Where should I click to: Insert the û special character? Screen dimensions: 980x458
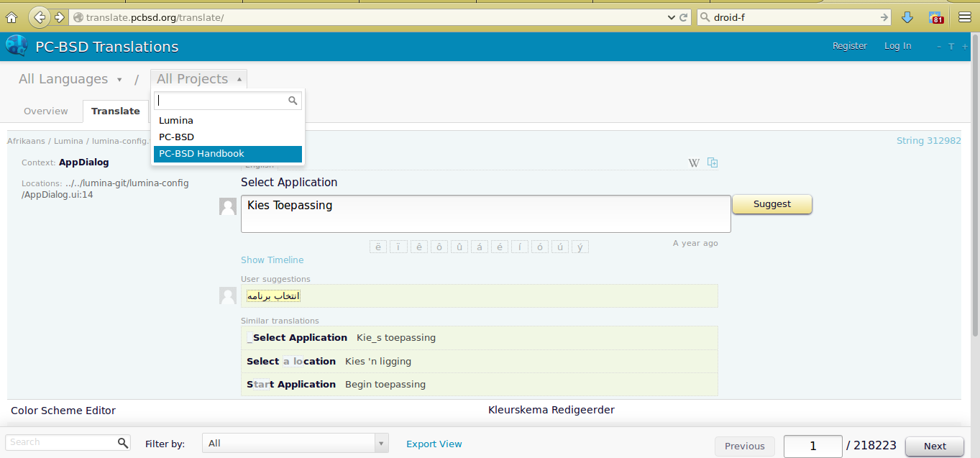click(459, 247)
